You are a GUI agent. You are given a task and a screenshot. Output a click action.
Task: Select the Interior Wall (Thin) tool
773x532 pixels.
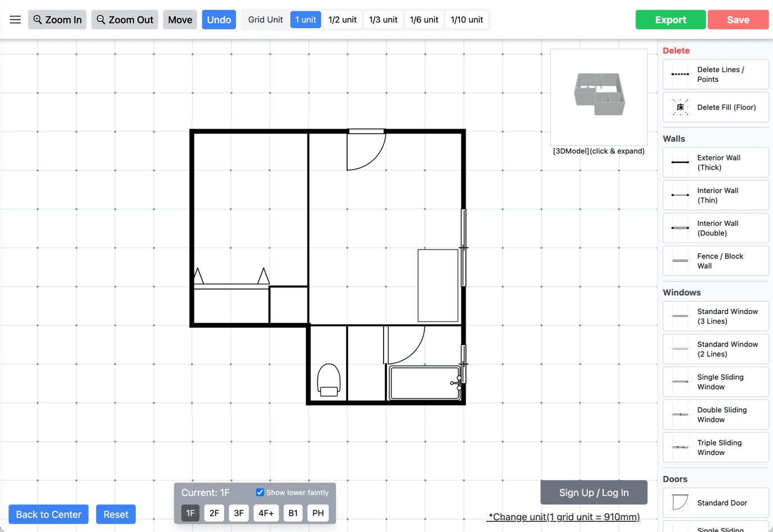[715, 195]
